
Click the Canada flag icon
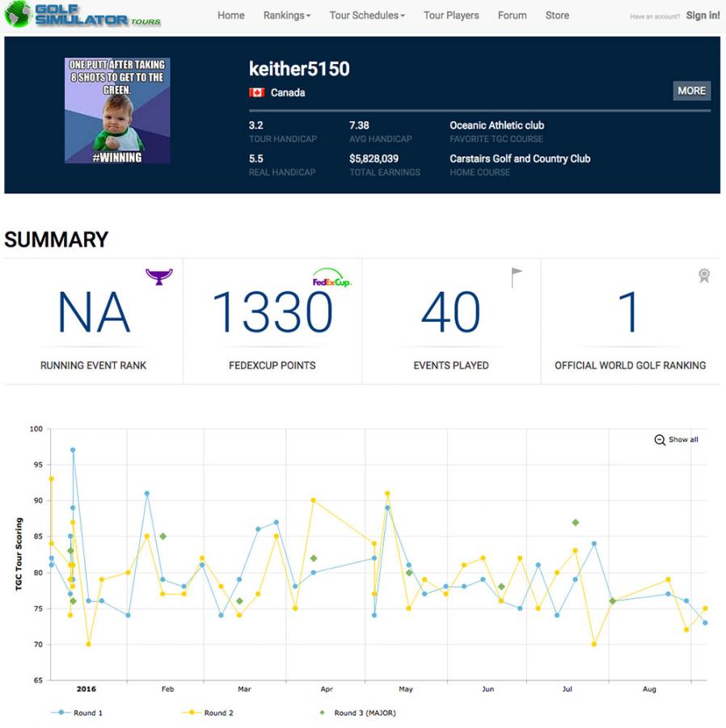point(257,93)
